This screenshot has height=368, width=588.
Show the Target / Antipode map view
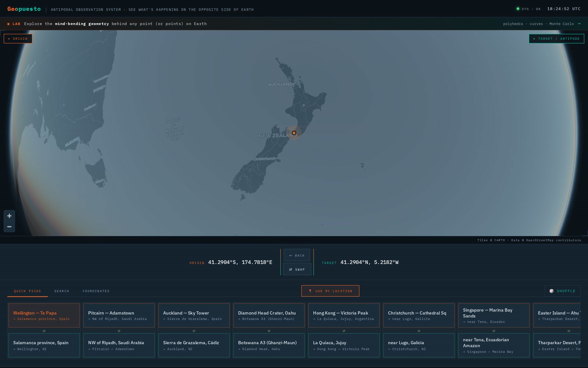click(556, 39)
